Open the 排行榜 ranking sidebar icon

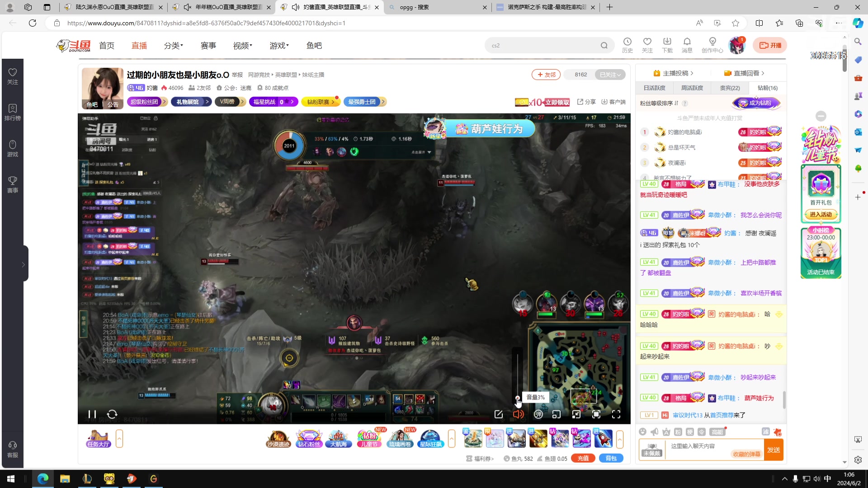pyautogui.click(x=13, y=112)
